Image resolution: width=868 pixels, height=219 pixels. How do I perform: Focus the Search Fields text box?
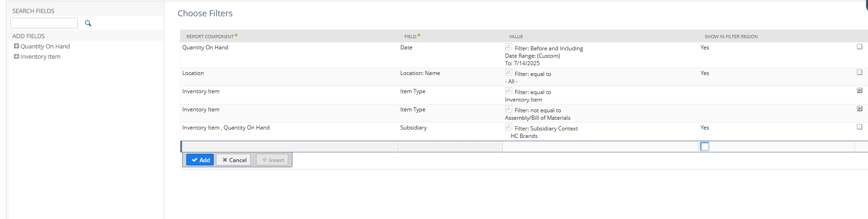click(44, 23)
